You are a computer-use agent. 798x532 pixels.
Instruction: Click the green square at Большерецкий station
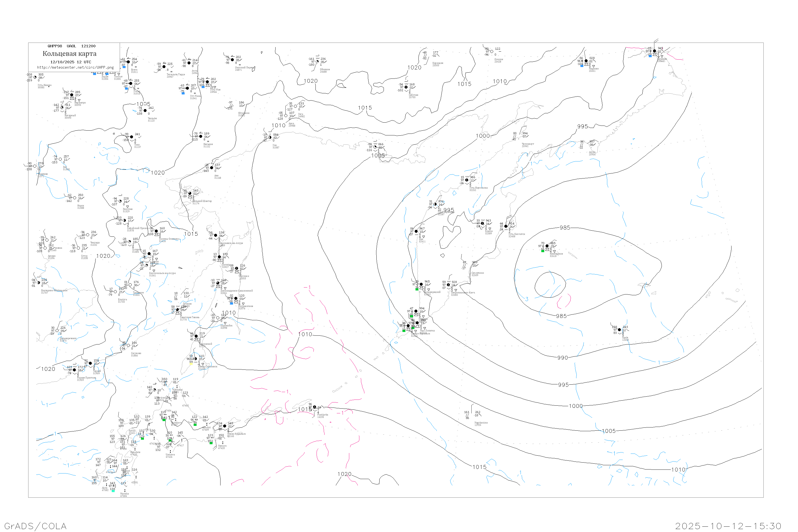tap(417, 289)
